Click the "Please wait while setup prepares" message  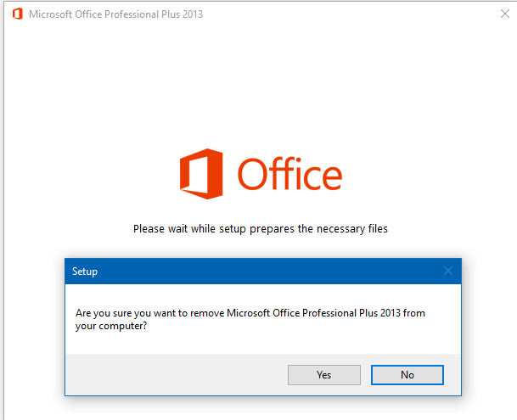(x=261, y=228)
